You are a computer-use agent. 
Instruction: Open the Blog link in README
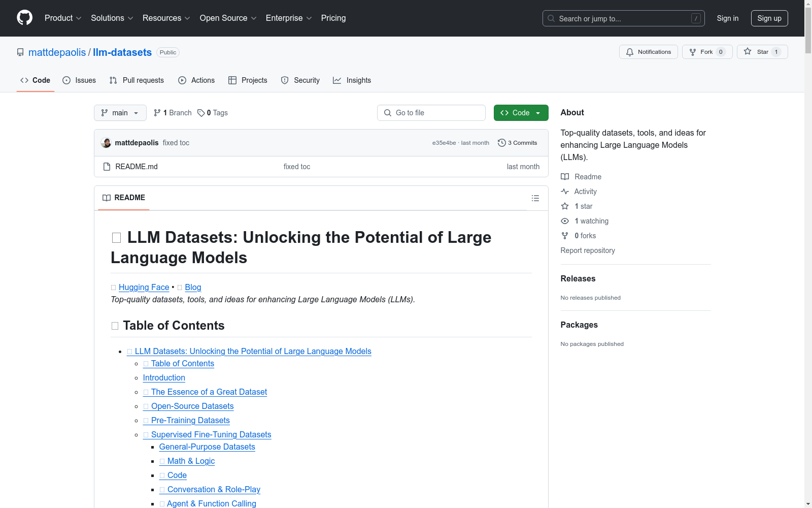tap(193, 288)
